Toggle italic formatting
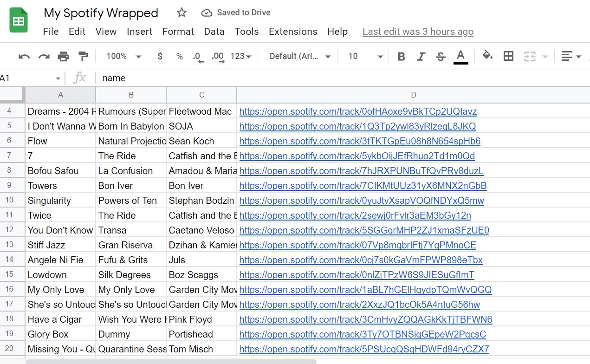Screen dimensions: 590x364 pos(421,57)
